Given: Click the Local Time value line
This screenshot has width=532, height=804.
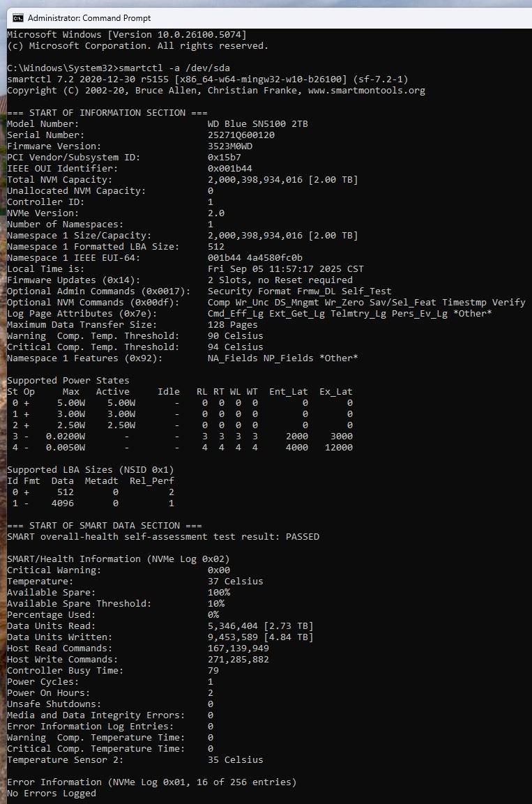Looking at the screenshot, I should (286, 268).
